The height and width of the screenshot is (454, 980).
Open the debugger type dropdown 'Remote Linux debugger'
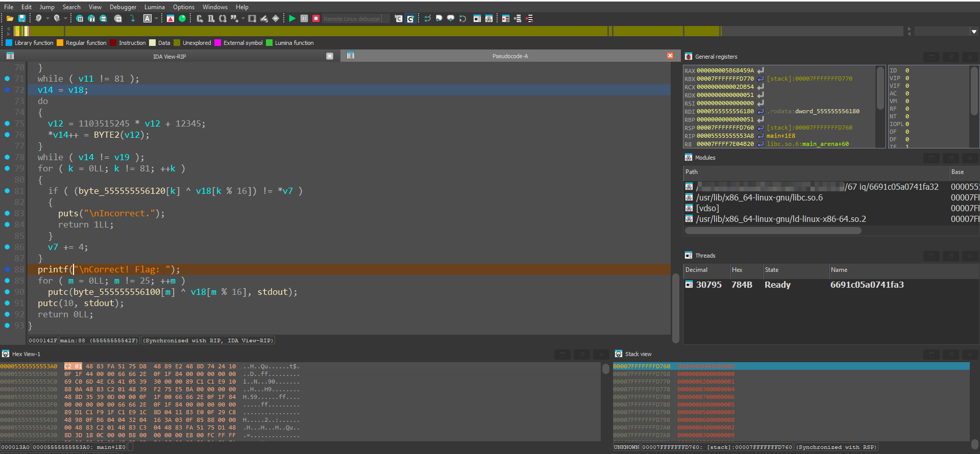click(x=356, y=19)
